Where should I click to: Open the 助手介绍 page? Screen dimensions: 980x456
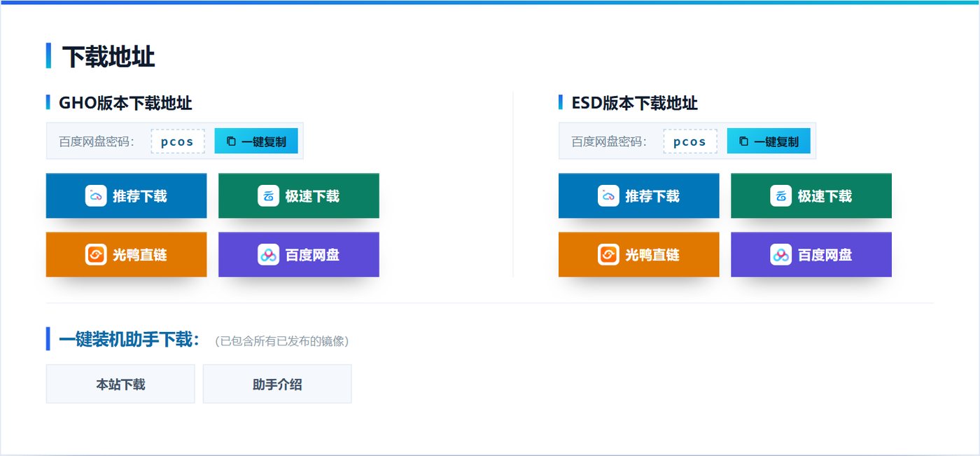click(x=277, y=384)
